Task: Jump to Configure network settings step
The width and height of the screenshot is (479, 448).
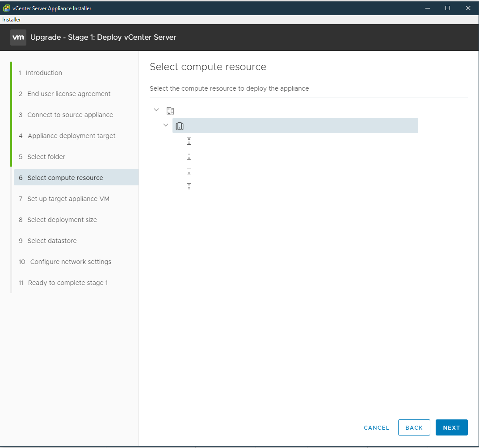Action: click(x=70, y=261)
